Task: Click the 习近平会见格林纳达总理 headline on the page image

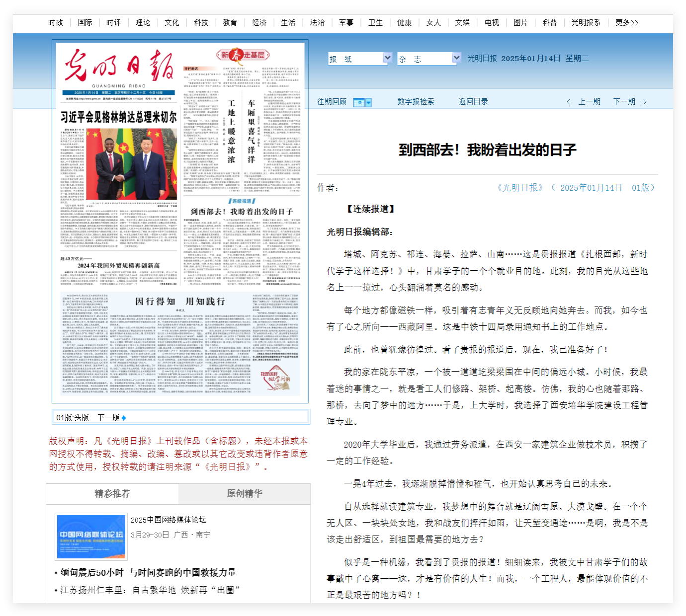Action: click(x=119, y=117)
